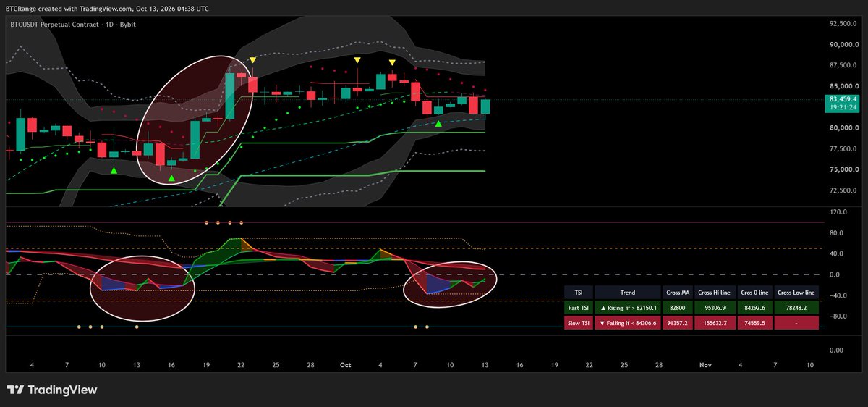
Task: Click the 'Trend' column header
Action: click(628, 293)
